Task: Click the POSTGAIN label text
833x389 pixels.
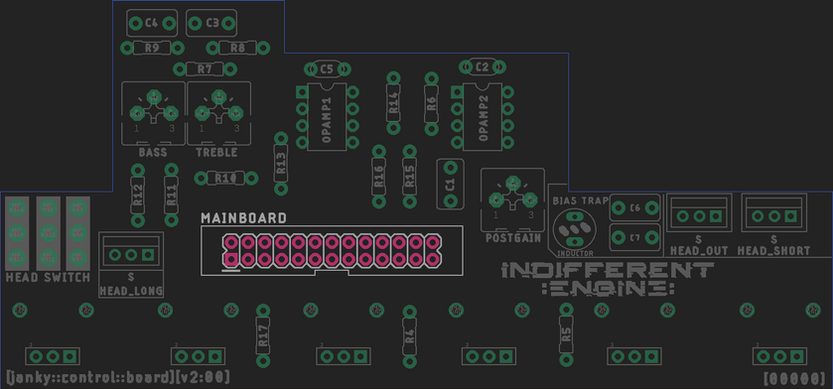Action: point(513,238)
